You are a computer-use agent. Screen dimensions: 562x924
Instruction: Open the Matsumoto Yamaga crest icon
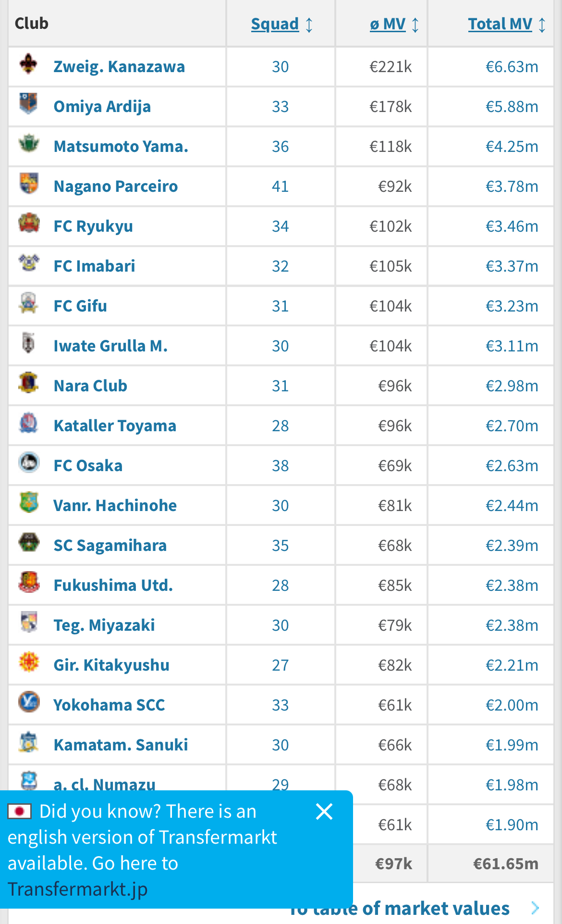pos(29,144)
